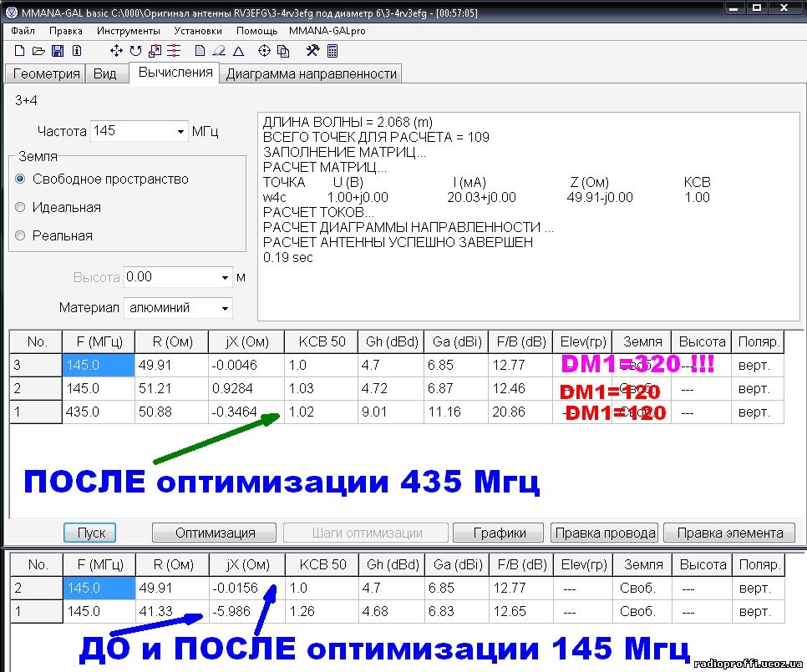The image size is (807, 672).
Task: Click the upper table's R (Ом) column header
Action: pos(172,342)
